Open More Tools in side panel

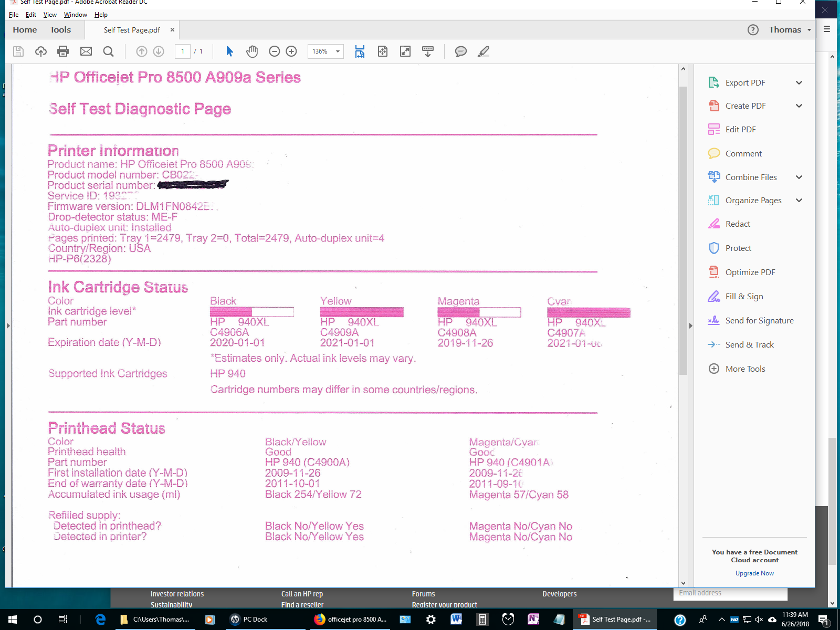point(745,369)
